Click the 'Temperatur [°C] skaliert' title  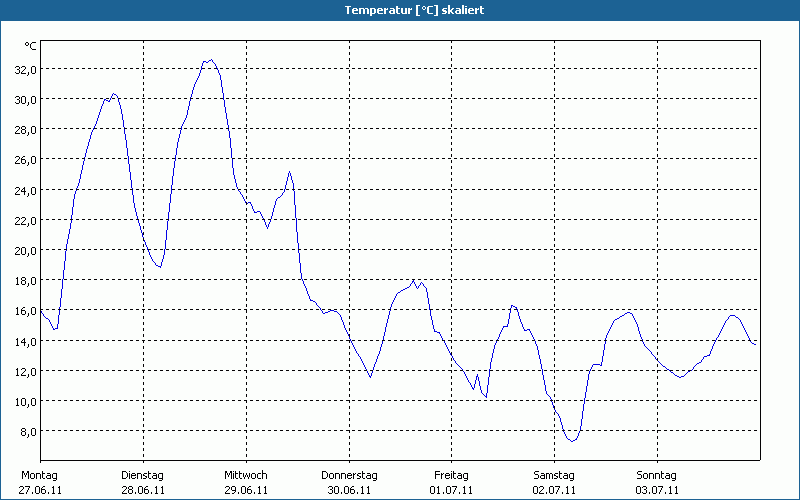pyautogui.click(x=414, y=10)
